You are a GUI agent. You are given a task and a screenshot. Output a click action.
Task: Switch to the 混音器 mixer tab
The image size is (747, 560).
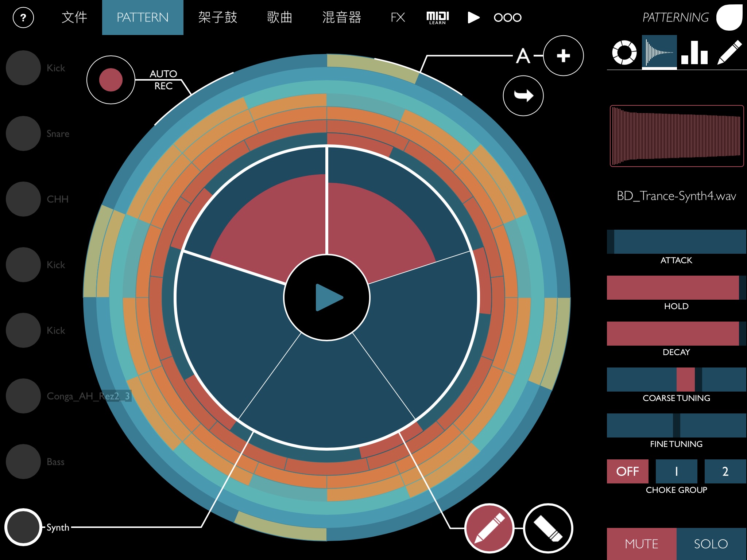click(x=341, y=17)
